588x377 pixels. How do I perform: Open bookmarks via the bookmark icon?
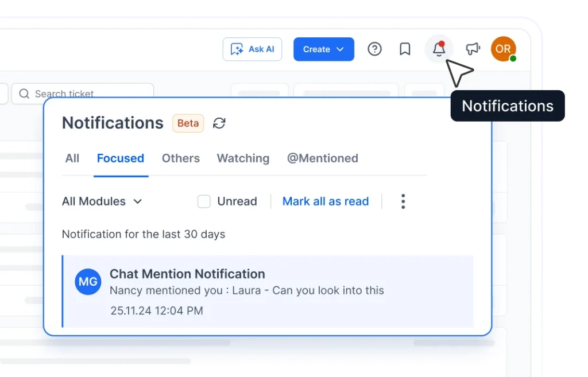tap(404, 49)
